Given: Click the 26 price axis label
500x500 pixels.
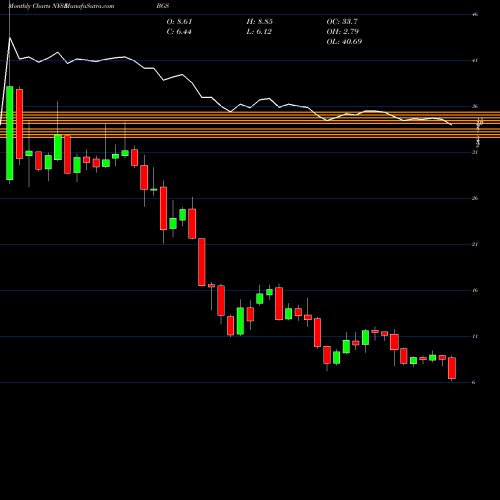Looking at the screenshot, I should pyautogui.click(x=475, y=198).
